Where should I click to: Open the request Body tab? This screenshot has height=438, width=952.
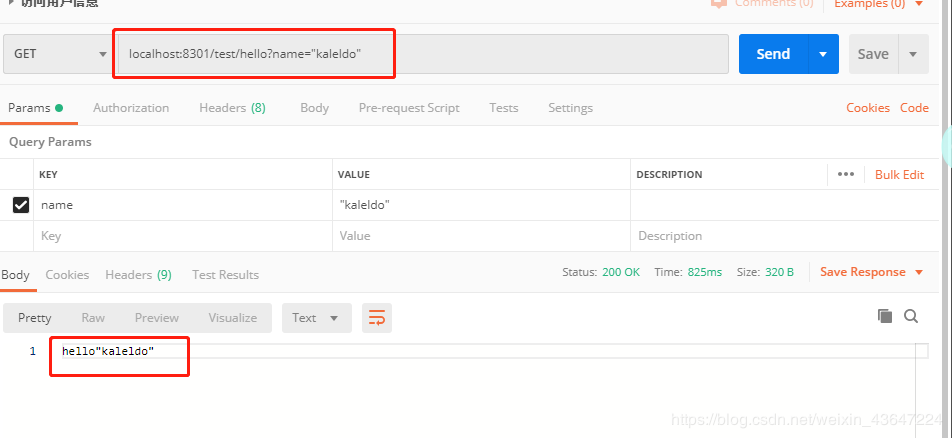(x=314, y=108)
